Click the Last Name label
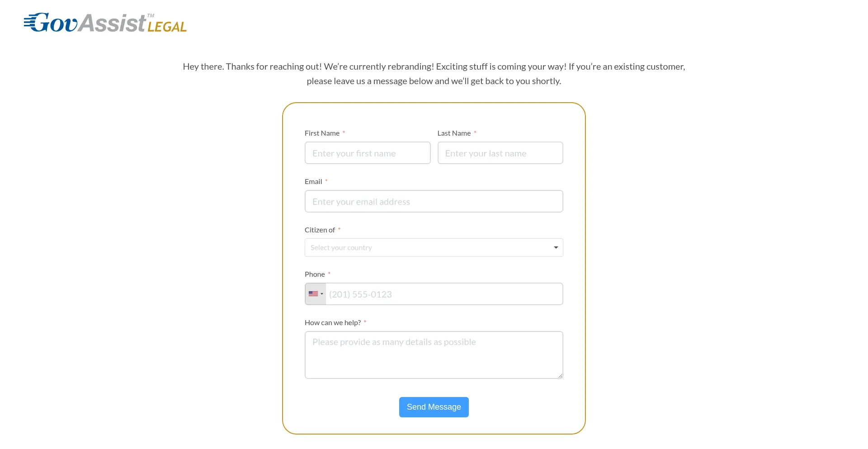868x449 pixels. (454, 133)
